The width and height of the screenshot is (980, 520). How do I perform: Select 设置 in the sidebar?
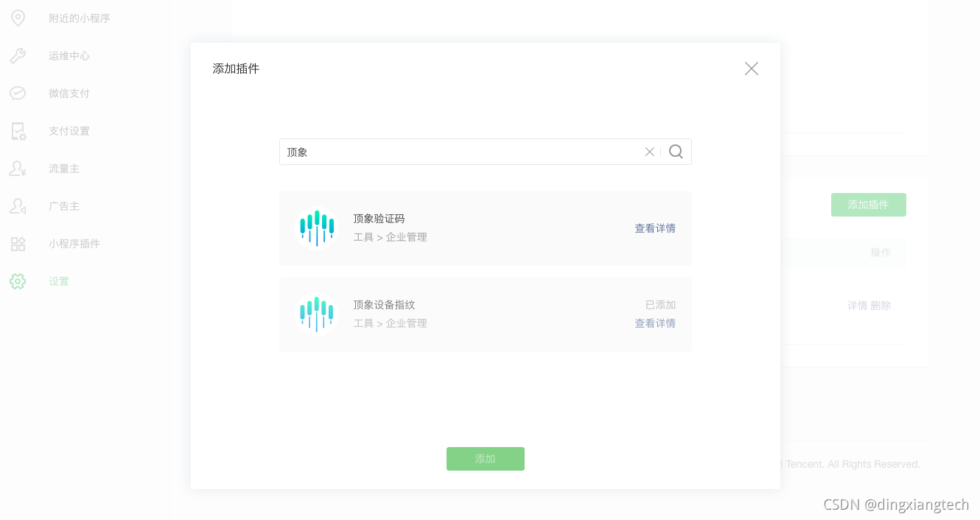point(59,281)
